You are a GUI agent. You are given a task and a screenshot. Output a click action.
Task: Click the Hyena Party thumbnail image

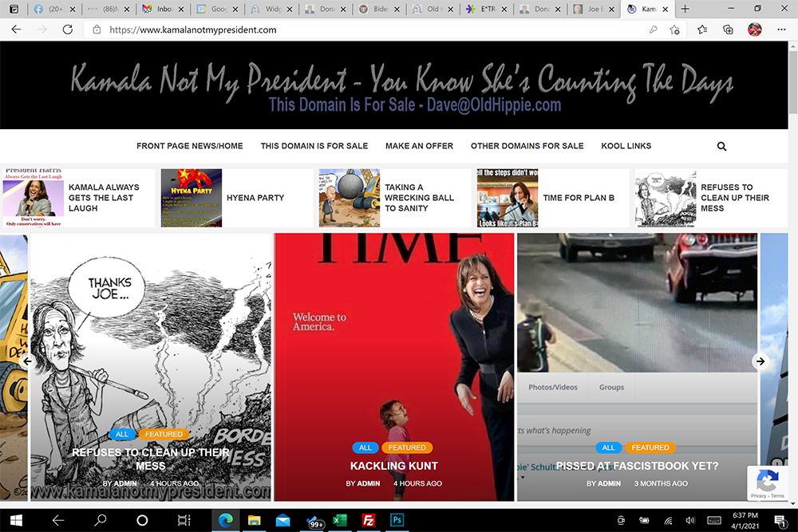click(192, 198)
